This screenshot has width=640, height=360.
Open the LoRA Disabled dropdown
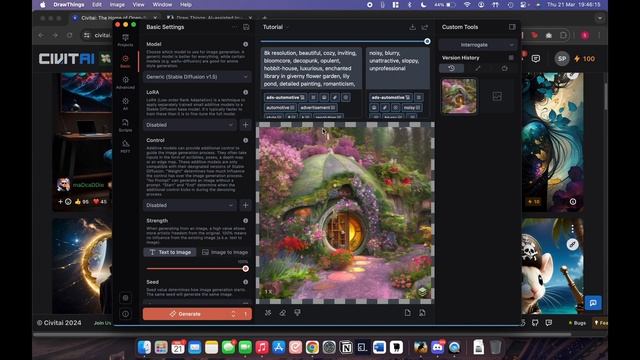pos(190,125)
